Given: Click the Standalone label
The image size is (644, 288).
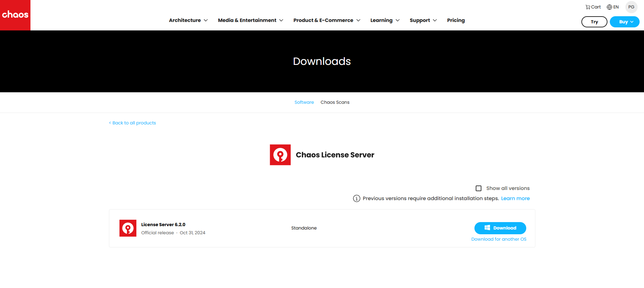Looking at the screenshot, I should point(304,228).
